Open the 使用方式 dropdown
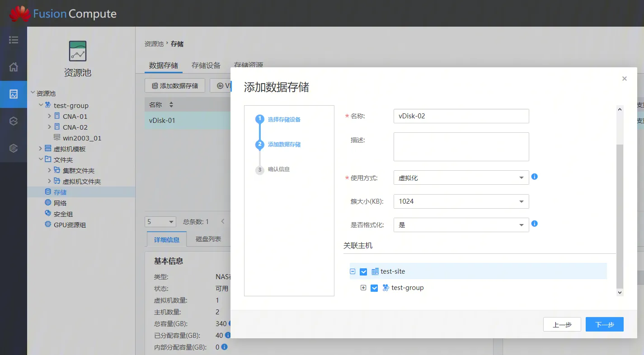The image size is (644, 355). (461, 177)
